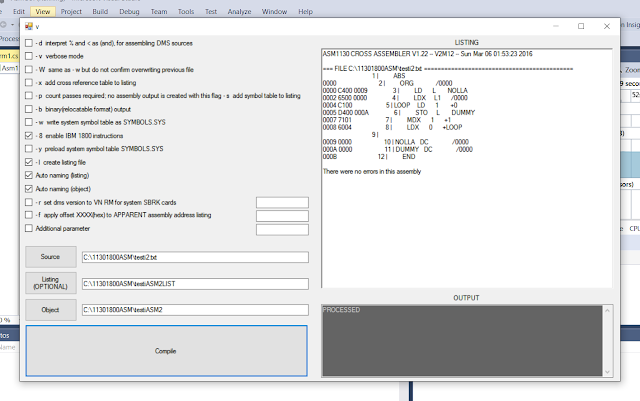640x401 pixels.
Task: Open the Window menu in Visual Studio
Action: (274, 11)
